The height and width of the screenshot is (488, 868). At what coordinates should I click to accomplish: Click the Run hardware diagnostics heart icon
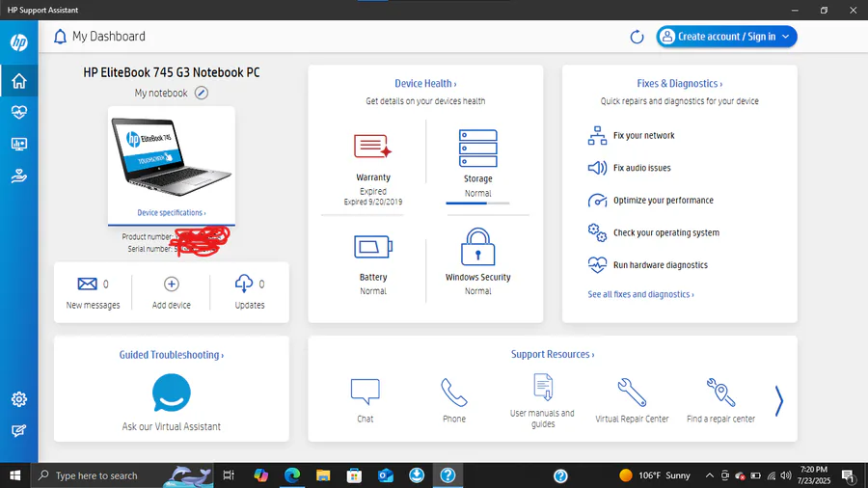[597, 265]
